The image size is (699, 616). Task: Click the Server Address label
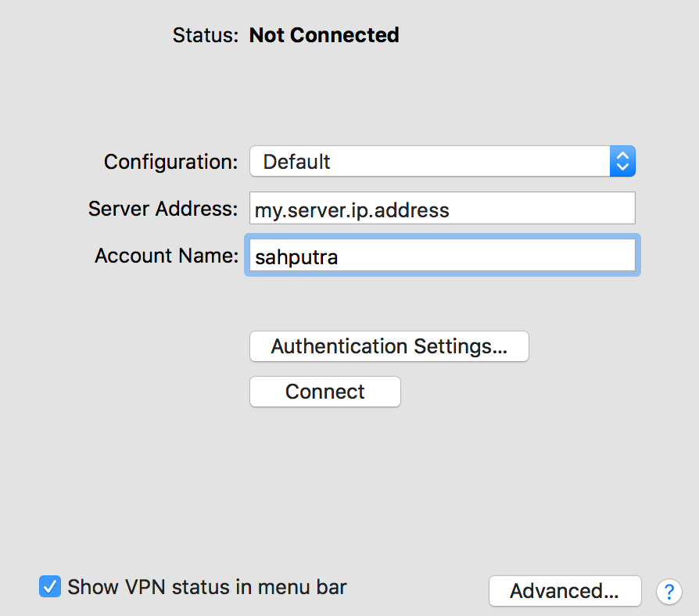pyautogui.click(x=163, y=209)
